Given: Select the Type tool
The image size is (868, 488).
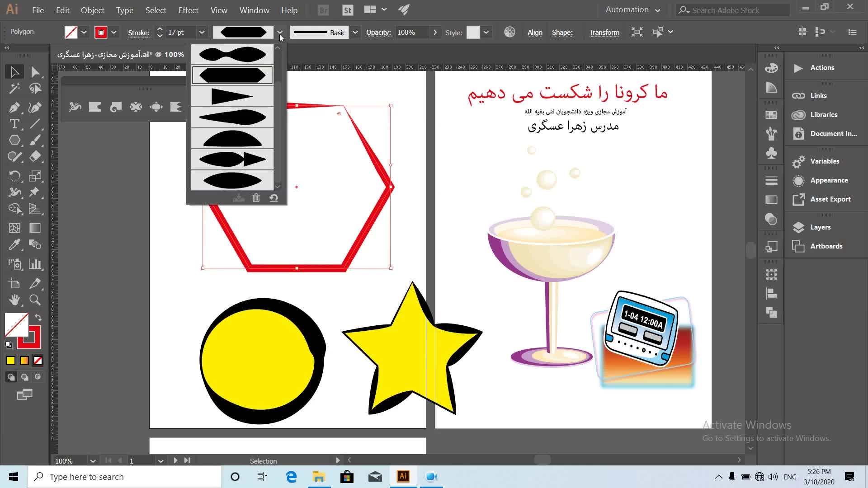Looking at the screenshot, I should click(14, 124).
